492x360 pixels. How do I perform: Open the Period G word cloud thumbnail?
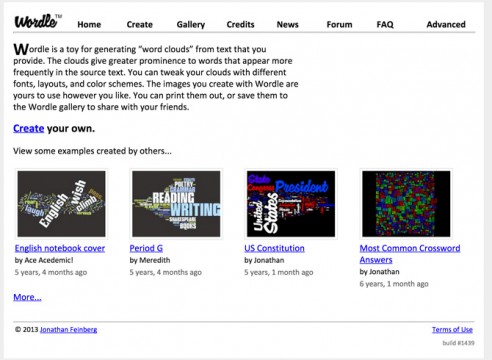(176, 204)
